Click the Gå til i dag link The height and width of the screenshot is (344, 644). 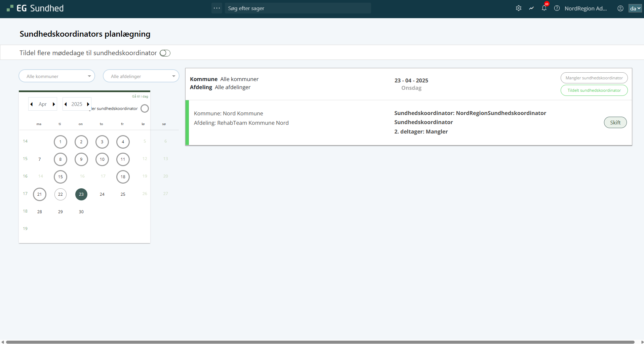pos(140,97)
